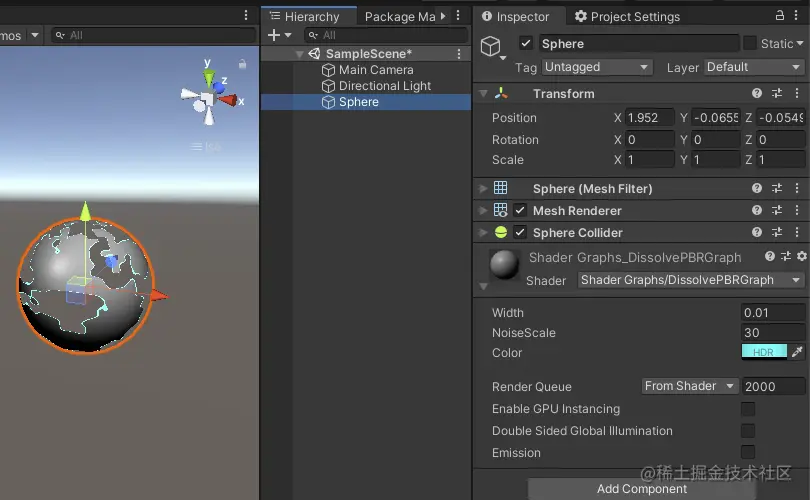Expand the Mesh Renderer component

click(x=483, y=211)
